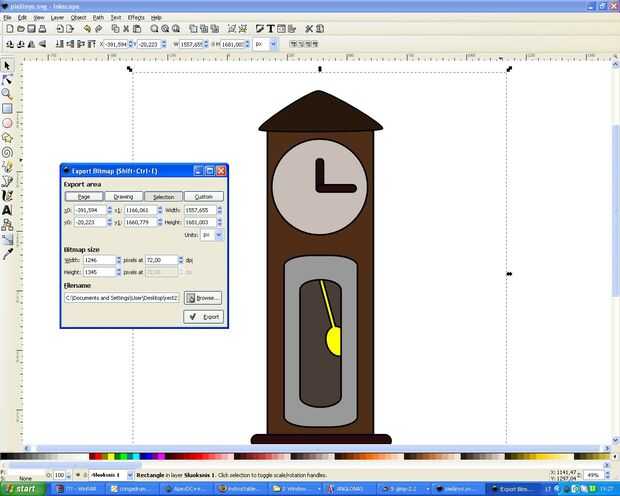Flip selection horizontally
This screenshot has height=496, width=620.
coord(32,44)
